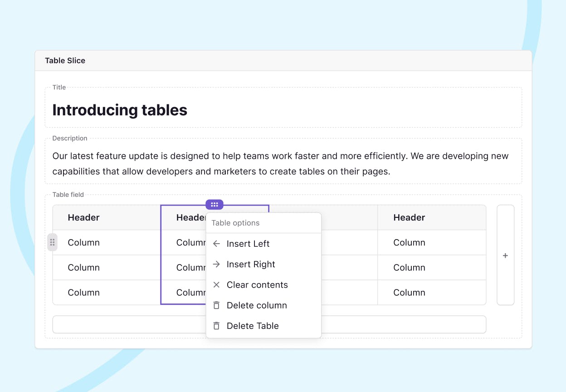
Task: Select bottom-right Column cell
Action: click(x=409, y=293)
